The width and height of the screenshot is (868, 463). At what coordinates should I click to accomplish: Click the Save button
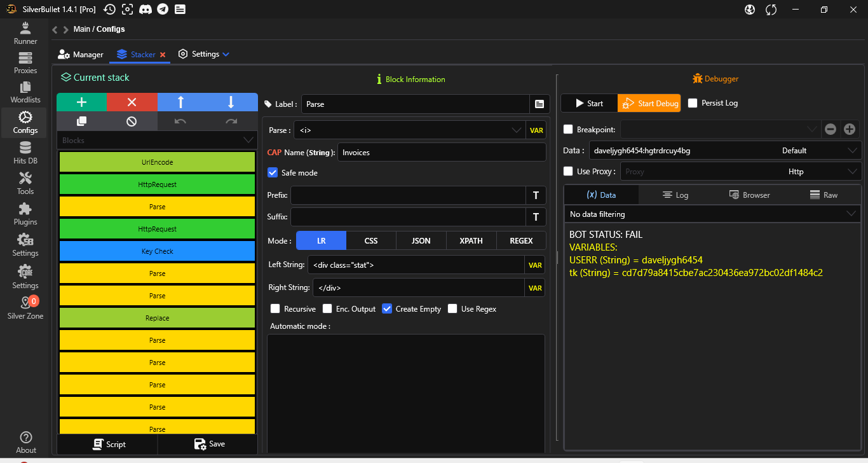208,444
